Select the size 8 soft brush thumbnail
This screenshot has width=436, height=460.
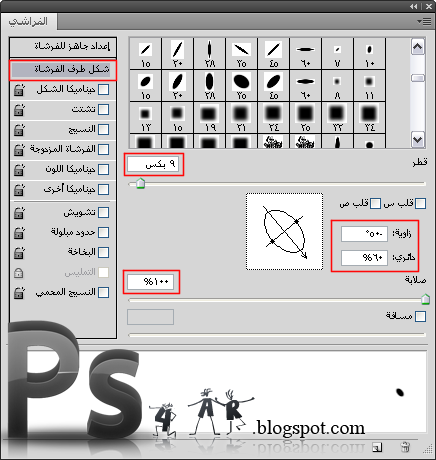pyautogui.click(x=337, y=85)
